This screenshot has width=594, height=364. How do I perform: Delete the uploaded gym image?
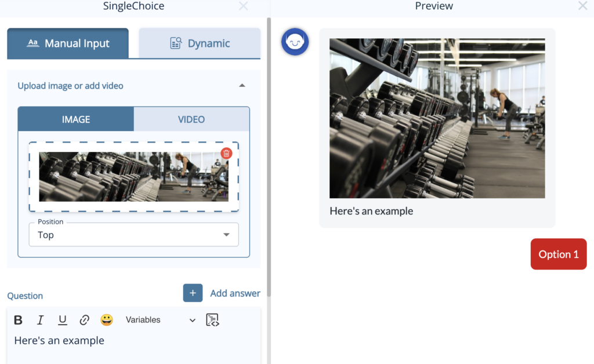tap(226, 153)
